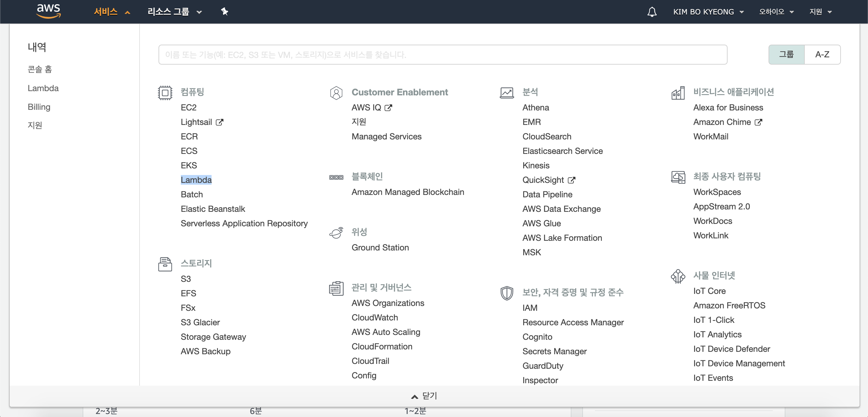Open Lambda from history sidebar

(43, 88)
